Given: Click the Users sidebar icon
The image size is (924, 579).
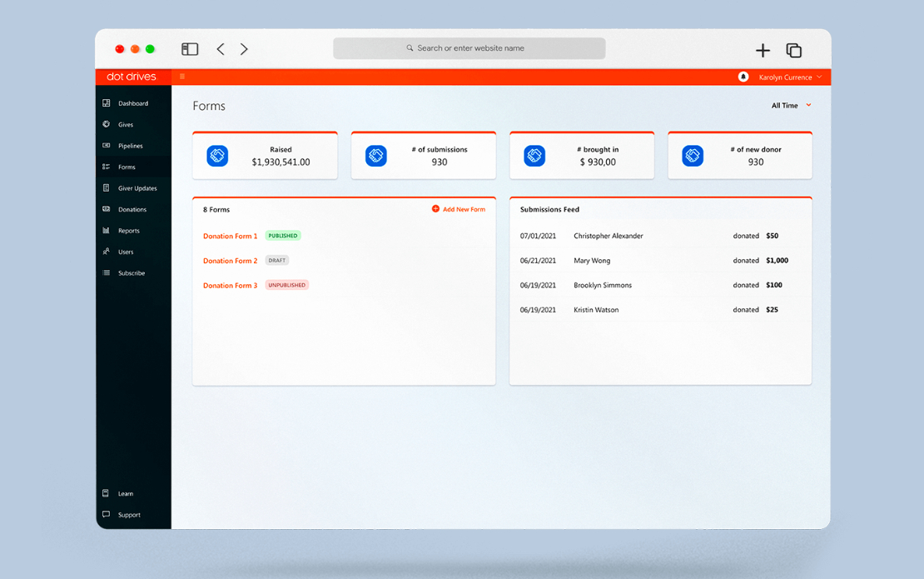Looking at the screenshot, I should (106, 252).
